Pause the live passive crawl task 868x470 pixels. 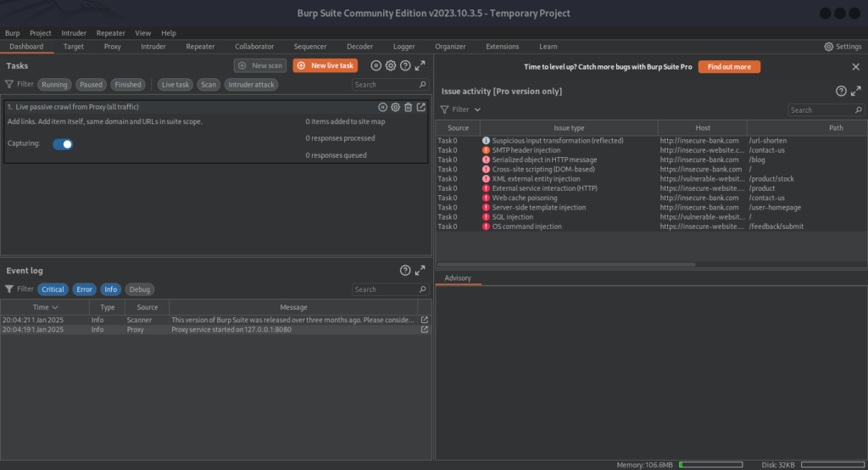(x=382, y=107)
